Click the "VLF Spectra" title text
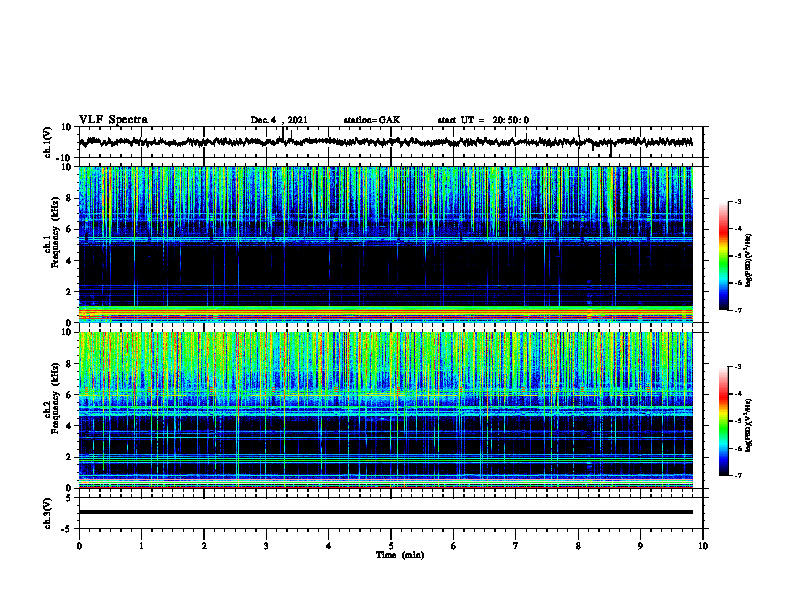Screen dimensions: 792x612 [x=113, y=120]
